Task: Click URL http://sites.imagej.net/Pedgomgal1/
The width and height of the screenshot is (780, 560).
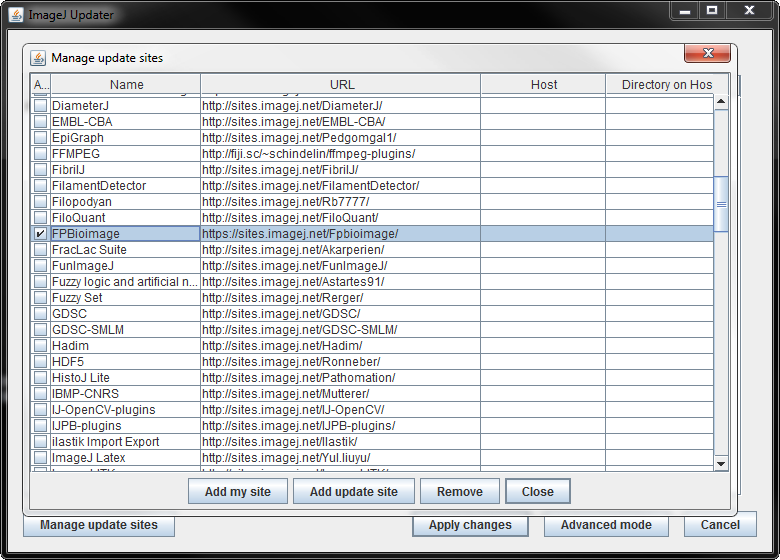Action: tap(341, 138)
